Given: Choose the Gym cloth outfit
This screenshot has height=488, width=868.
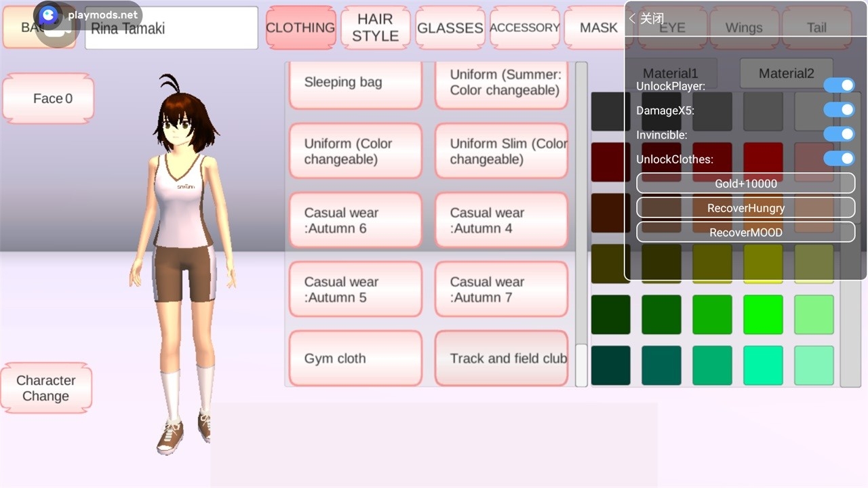Looking at the screenshot, I should [355, 359].
